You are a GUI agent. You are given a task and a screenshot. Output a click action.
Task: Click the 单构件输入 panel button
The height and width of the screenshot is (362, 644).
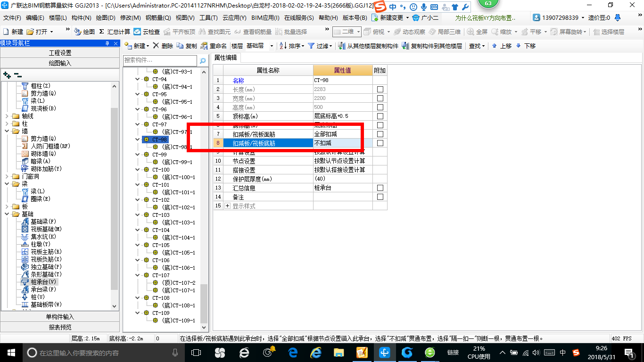point(60,317)
